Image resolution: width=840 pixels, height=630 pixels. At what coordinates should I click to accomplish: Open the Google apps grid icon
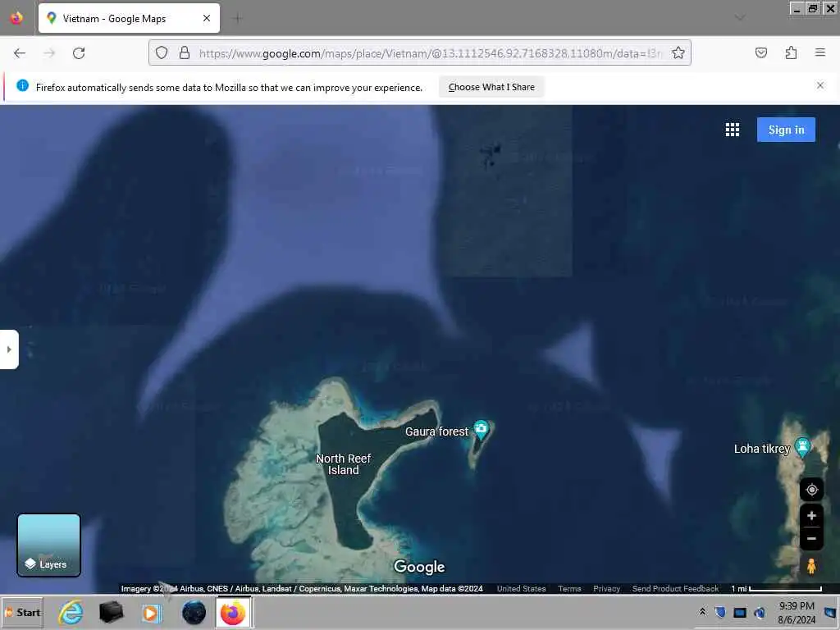pos(733,130)
